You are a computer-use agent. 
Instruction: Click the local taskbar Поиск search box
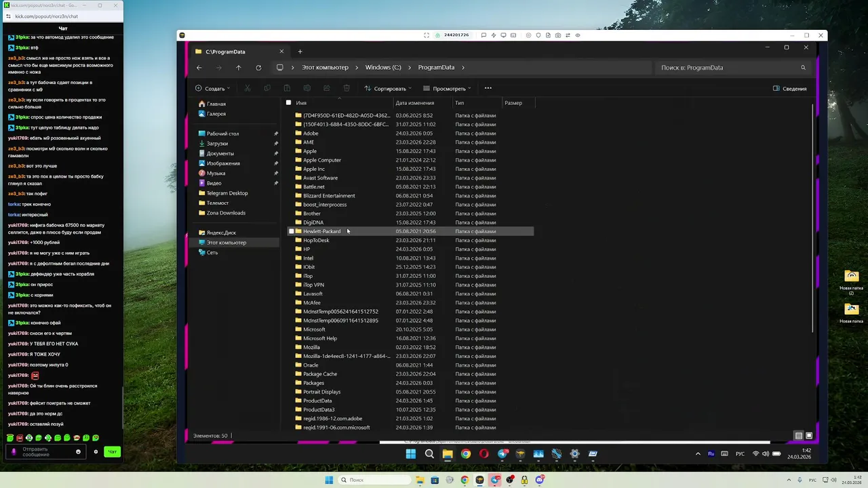[373, 480]
